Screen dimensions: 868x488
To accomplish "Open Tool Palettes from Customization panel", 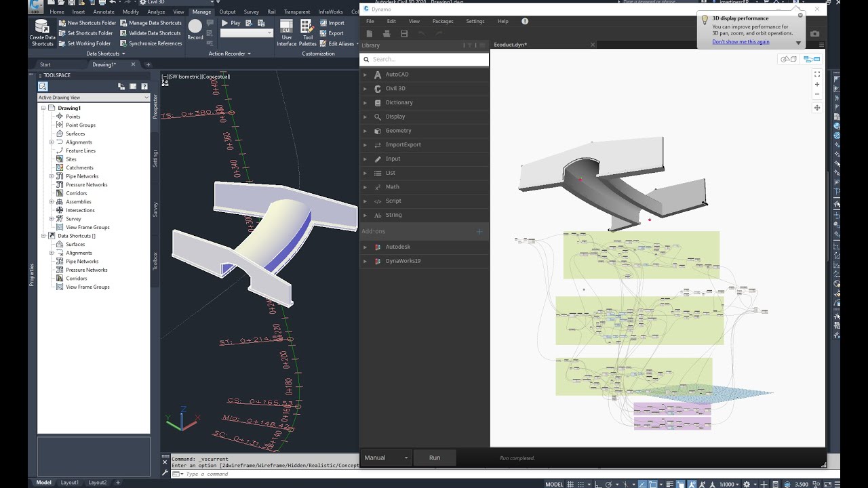I will point(307,32).
